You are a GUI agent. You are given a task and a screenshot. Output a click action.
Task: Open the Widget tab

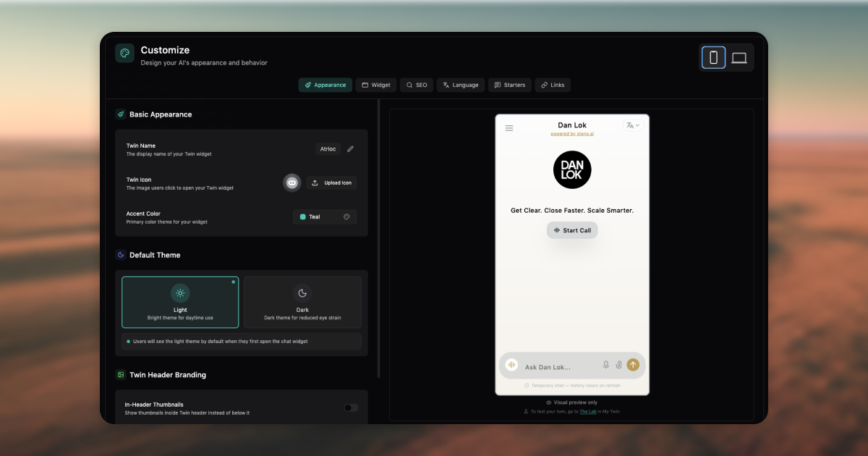376,85
